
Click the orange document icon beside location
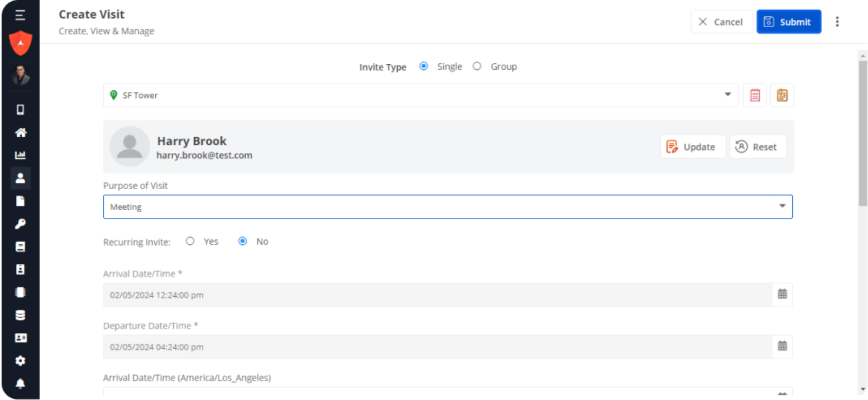[x=782, y=95]
